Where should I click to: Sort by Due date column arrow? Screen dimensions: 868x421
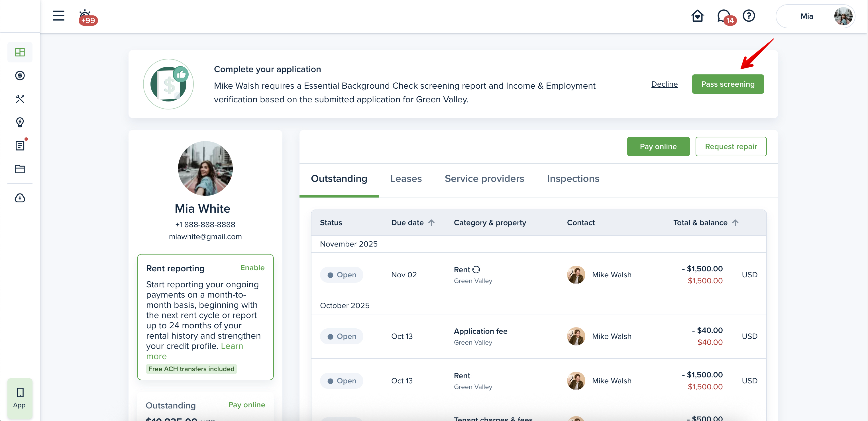431,222
